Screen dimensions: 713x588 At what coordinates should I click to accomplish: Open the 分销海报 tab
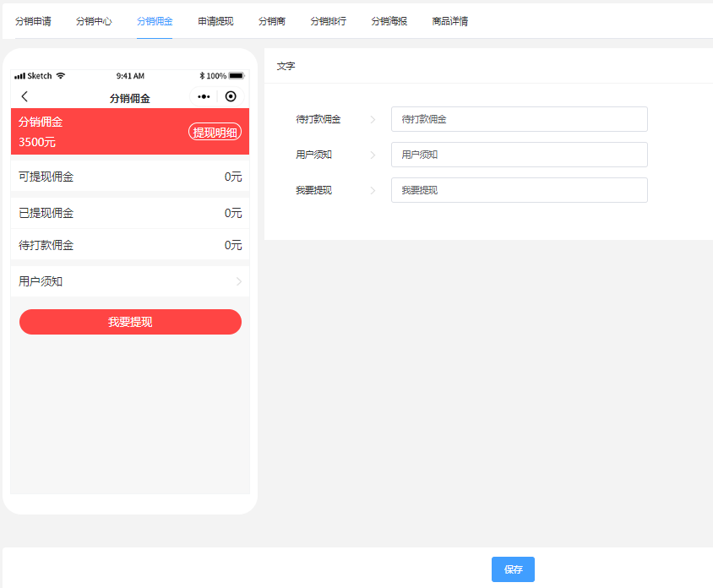tap(389, 21)
